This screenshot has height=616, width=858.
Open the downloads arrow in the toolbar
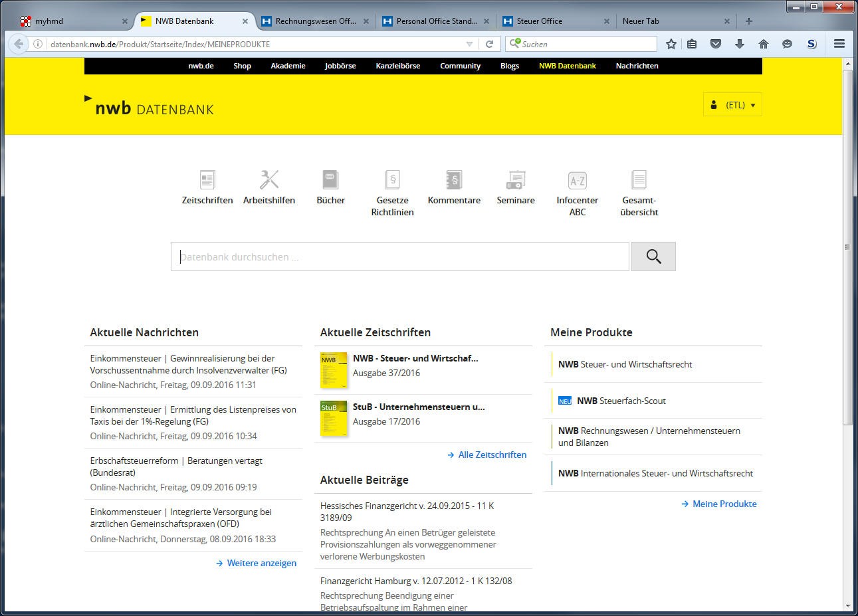pos(740,44)
